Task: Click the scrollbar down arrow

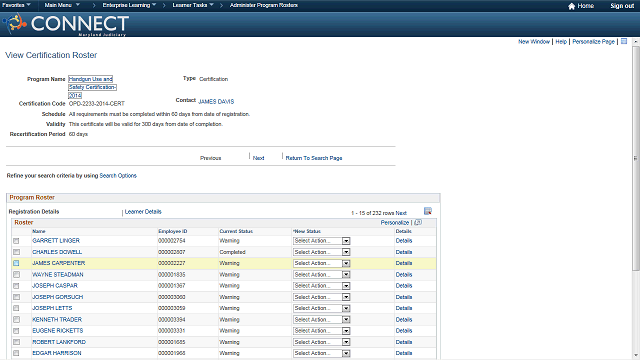Action: (x=636, y=356)
